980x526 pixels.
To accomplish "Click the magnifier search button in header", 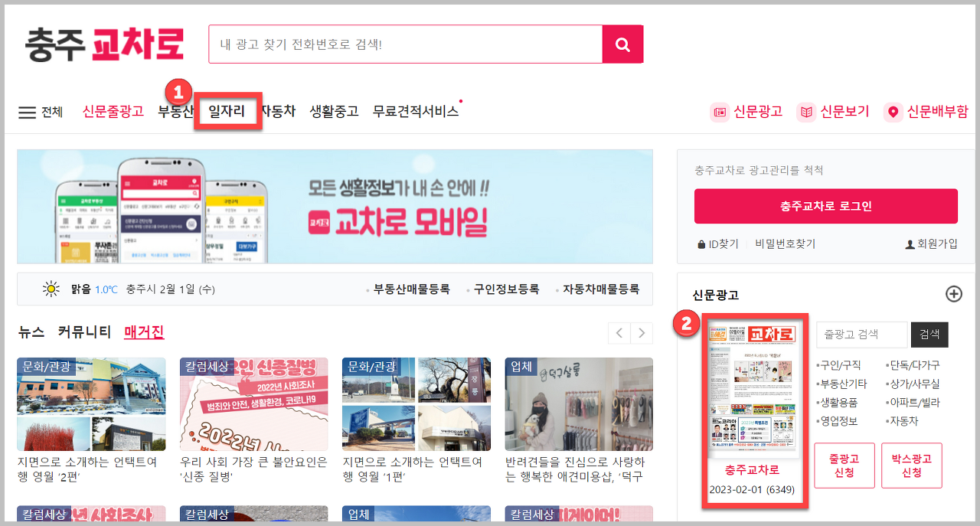I will point(622,44).
